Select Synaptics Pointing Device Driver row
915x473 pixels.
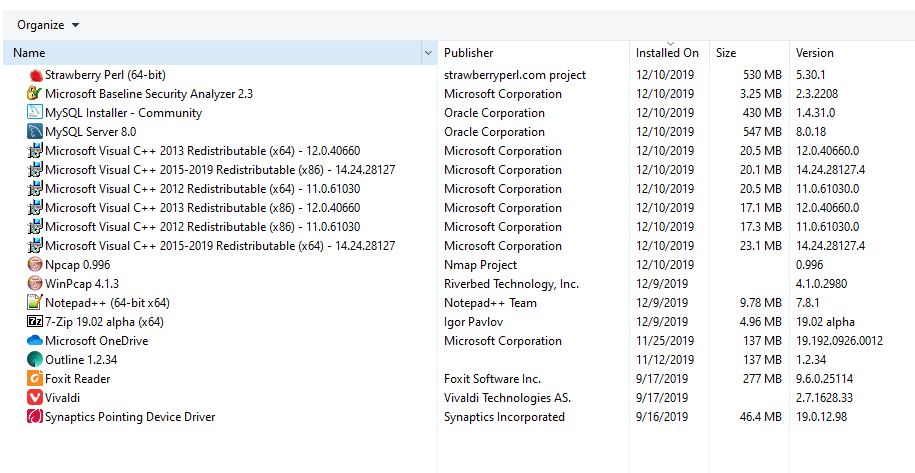pos(130,417)
